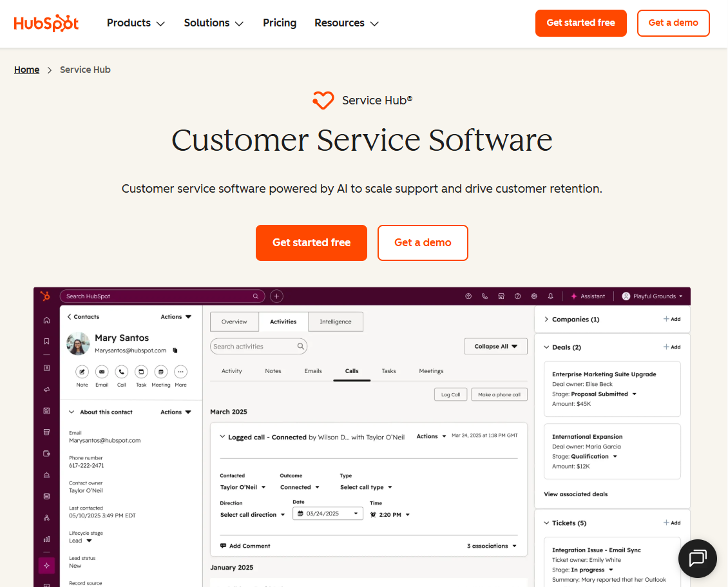Open the Solutions dropdown menu
The image size is (728, 587).
(214, 23)
